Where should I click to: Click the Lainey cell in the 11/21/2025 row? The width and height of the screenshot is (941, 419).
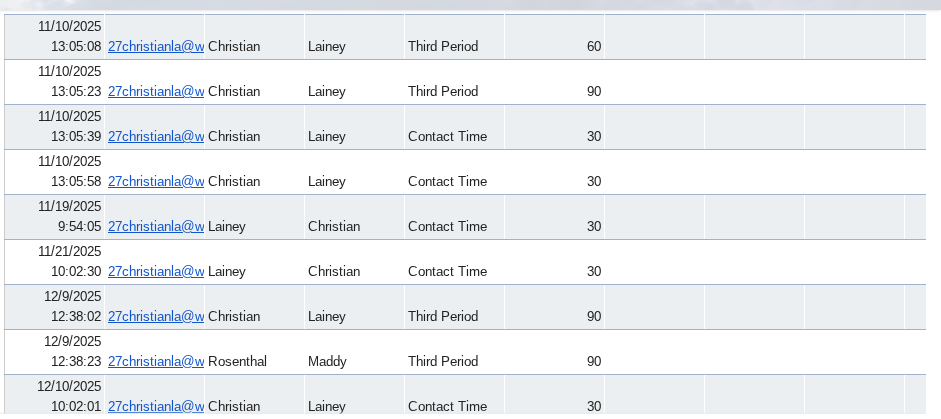pos(227,271)
